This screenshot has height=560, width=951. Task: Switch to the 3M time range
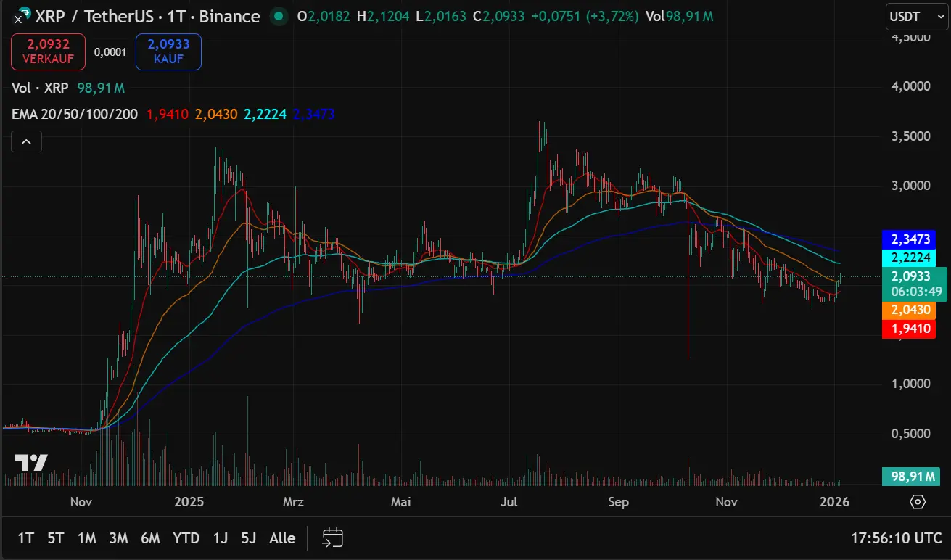118,538
